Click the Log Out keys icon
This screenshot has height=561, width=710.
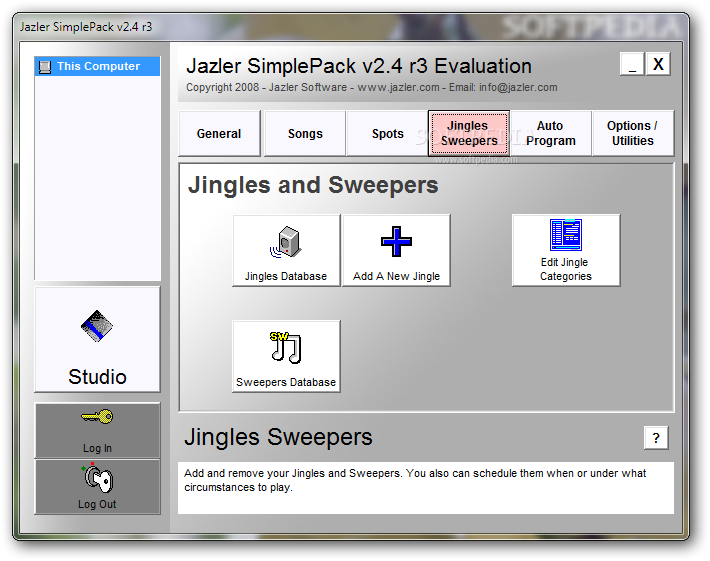point(97,478)
